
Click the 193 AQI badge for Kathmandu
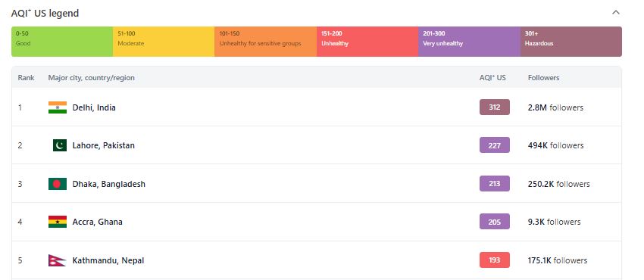pos(495,260)
